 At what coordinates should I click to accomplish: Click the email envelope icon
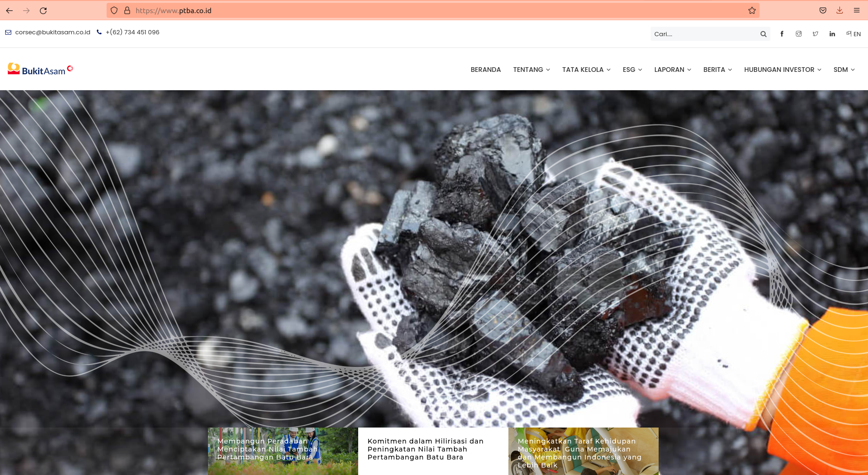(x=8, y=32)
